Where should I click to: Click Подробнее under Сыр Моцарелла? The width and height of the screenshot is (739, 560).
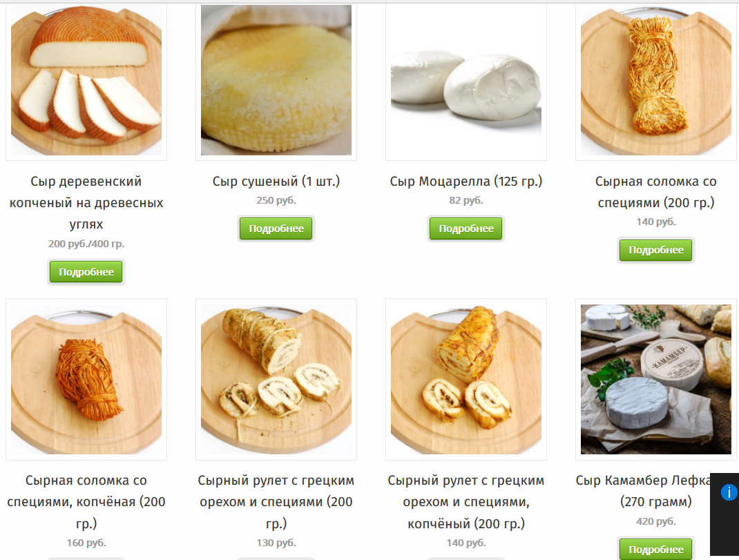click(466, 229)
